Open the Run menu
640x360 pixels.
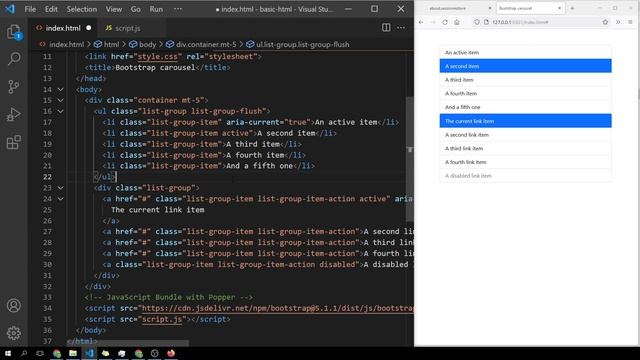pos(156,9)
